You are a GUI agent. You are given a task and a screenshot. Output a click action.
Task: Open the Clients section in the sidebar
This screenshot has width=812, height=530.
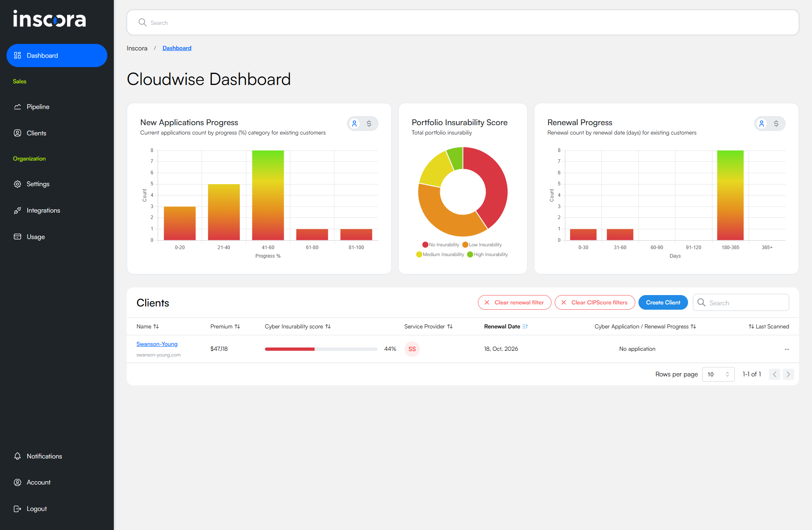coord(37,133)
